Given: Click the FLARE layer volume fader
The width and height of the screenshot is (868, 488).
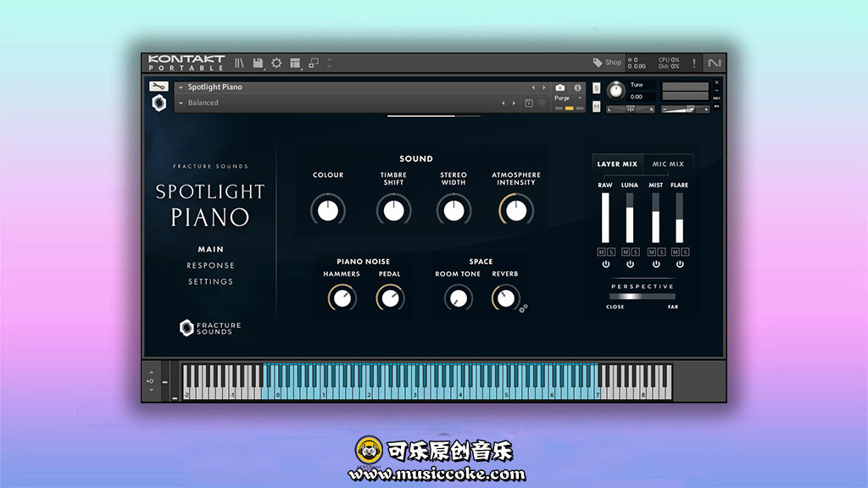Looking at the screenshot, I should 679,218.
